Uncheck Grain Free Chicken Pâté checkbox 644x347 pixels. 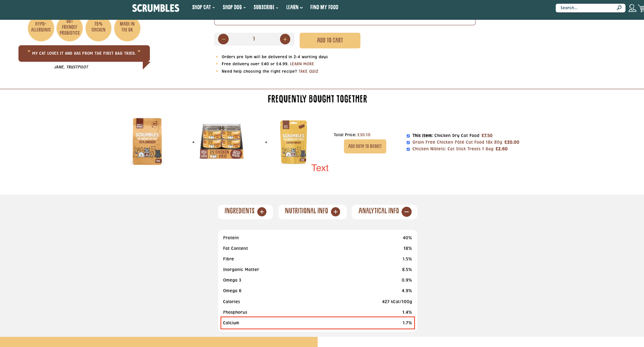[x=408, y=142]
